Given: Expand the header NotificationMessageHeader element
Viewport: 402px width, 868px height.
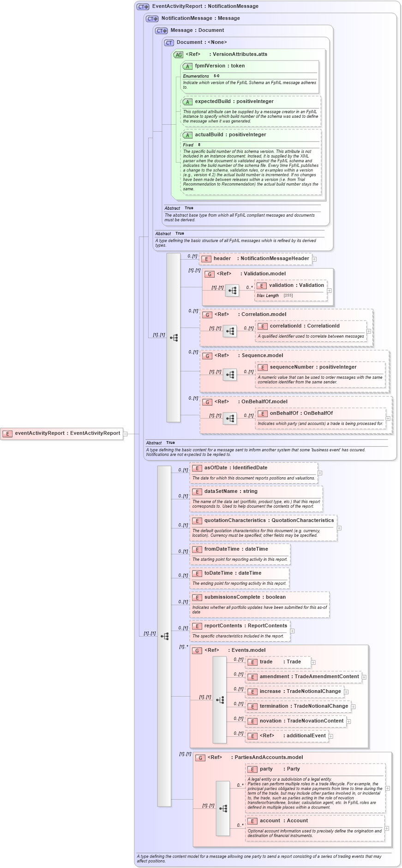Looking at the screenshot, I should click(x=314, y=259).
